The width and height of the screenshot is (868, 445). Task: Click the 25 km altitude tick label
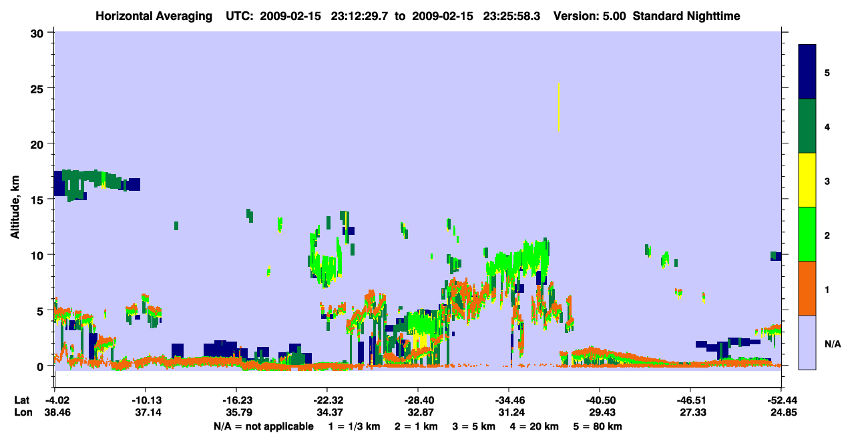[38, 88]
